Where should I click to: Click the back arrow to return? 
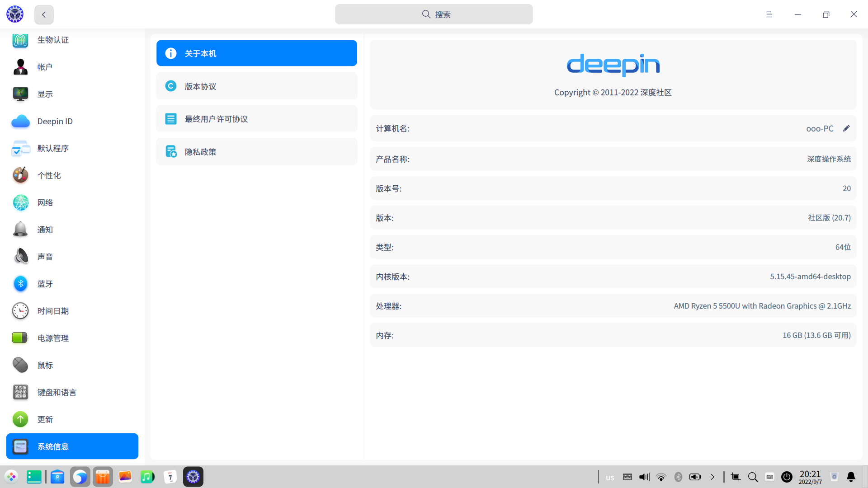pyautogui.click(x=43, y=14)
